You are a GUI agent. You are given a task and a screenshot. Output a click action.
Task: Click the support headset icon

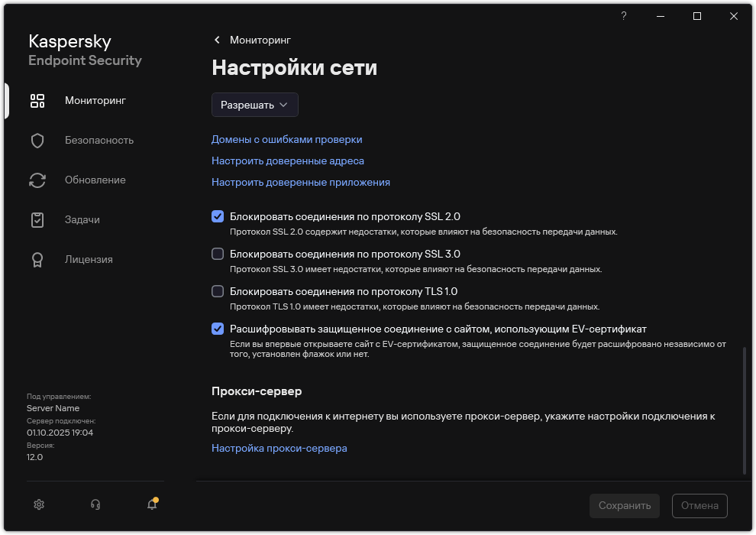pyautogui.click(x=95, y=504)
